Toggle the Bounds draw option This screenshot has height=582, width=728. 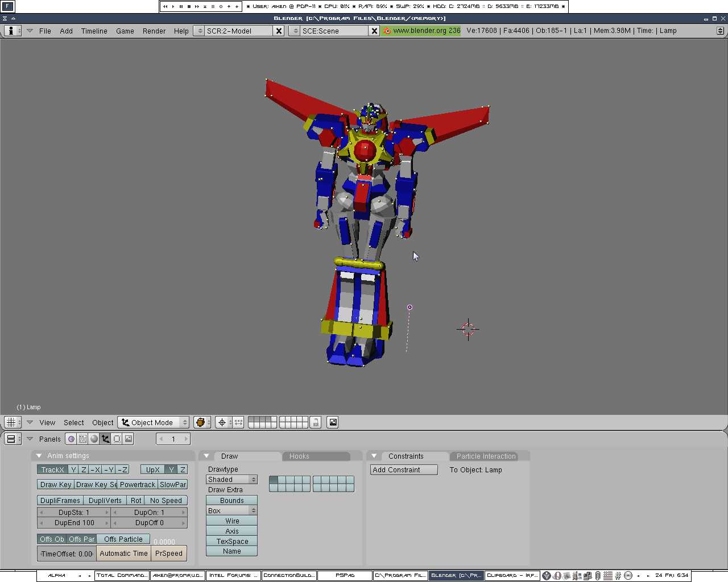(x=232, y=501)
